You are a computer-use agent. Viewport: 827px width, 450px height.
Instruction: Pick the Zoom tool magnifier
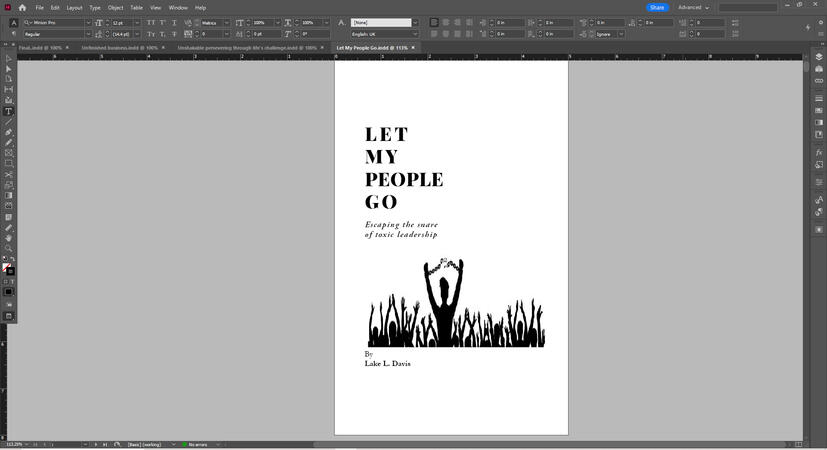tap(9, 248)
